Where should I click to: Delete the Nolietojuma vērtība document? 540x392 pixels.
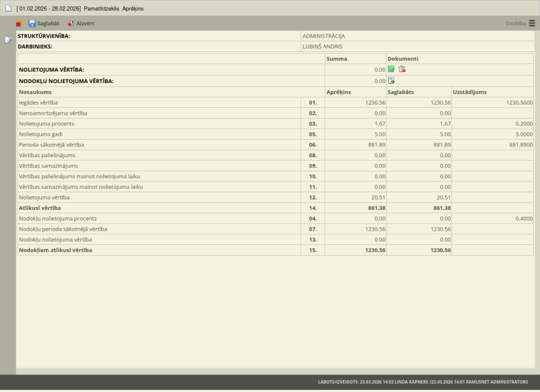tap(402, 69)
